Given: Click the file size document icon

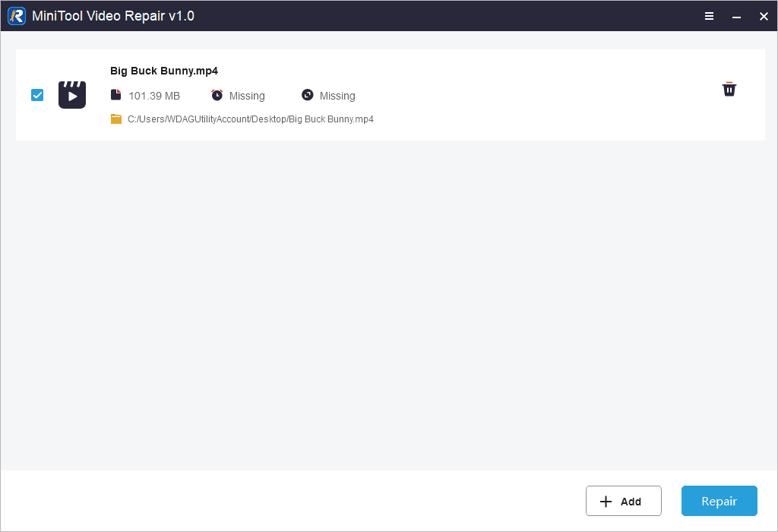Looking at the screenshot, I should coord(115,95).
